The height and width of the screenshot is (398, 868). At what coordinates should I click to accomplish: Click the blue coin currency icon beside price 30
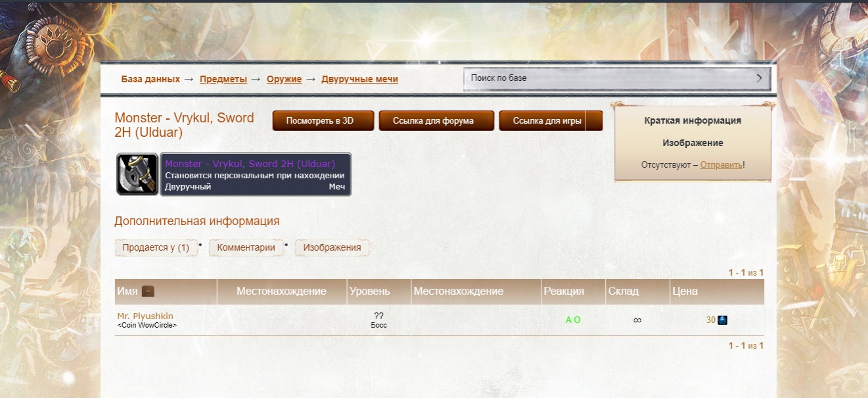pos(723,320)
